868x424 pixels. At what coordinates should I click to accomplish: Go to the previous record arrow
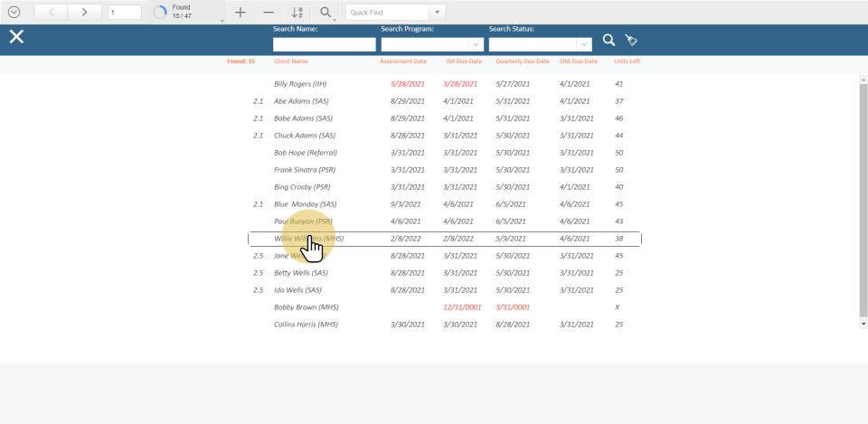coord(51,13)
